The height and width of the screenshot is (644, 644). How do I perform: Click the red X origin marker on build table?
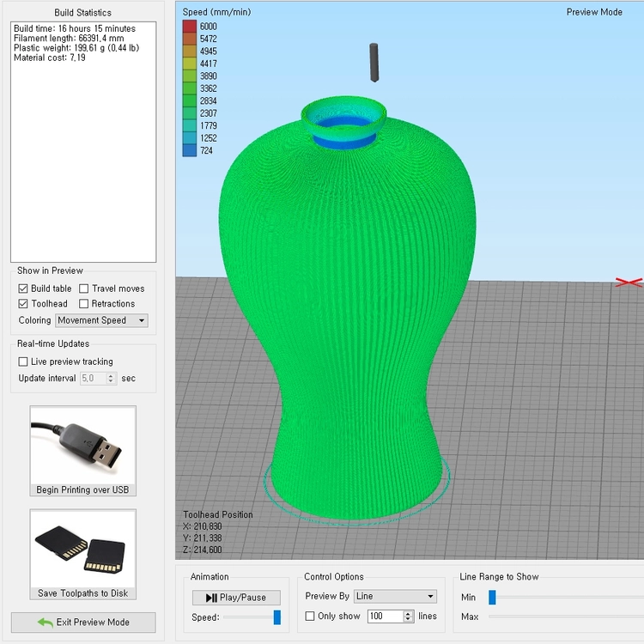click(629, 283)
